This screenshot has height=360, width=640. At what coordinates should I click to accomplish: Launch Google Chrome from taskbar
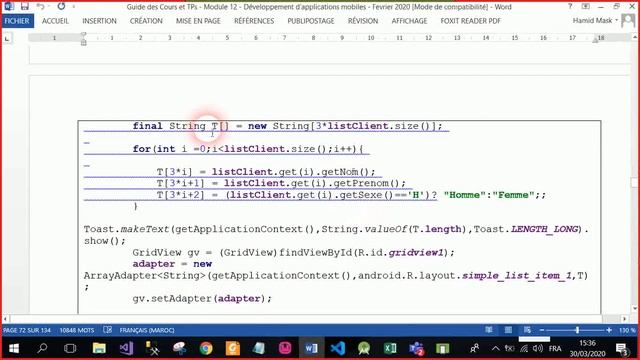click(x=206, y=348)
